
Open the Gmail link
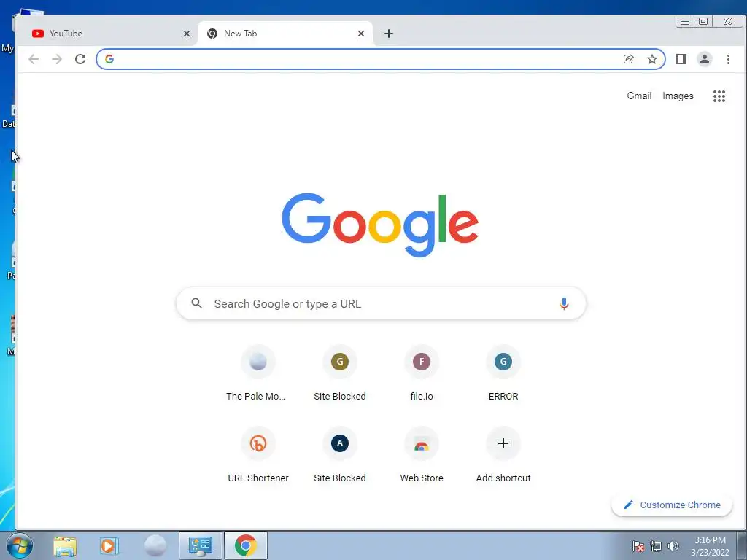click(639, 96)
